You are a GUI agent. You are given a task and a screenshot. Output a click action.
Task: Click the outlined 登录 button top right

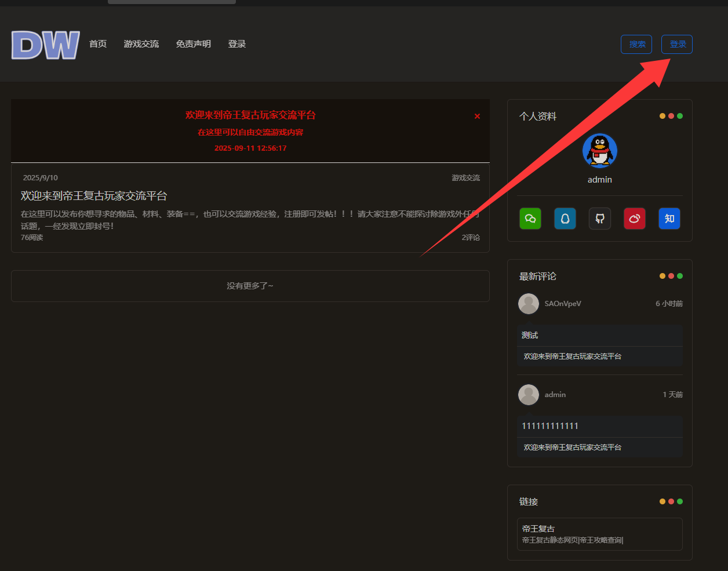[676, 45]
